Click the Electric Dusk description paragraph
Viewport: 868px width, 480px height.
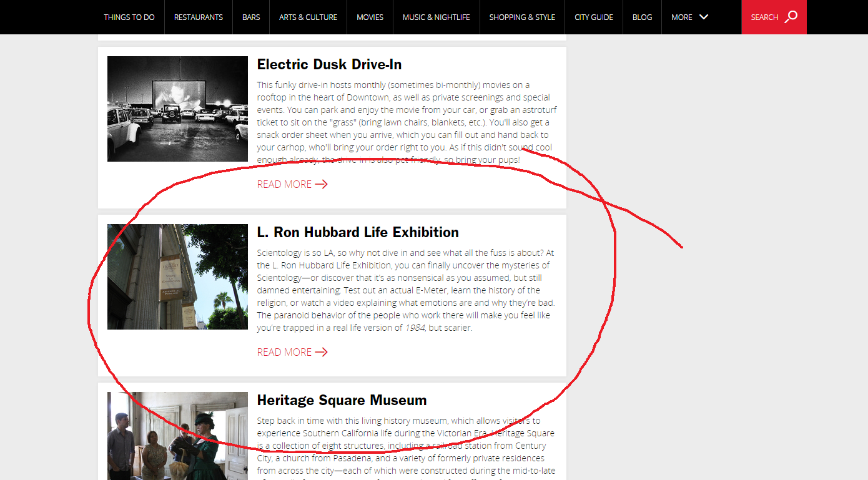407,122
